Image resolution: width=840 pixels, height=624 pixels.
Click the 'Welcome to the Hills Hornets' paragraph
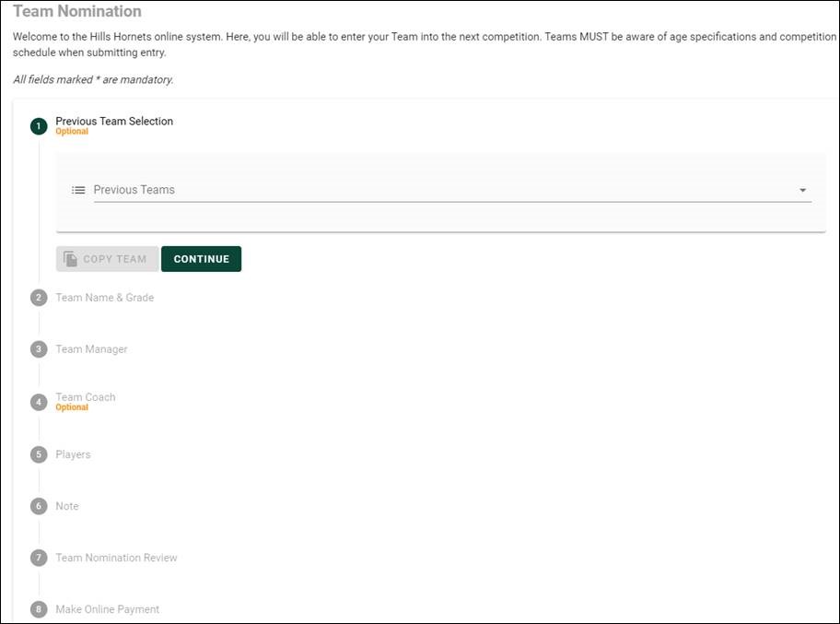pos(425,44)
